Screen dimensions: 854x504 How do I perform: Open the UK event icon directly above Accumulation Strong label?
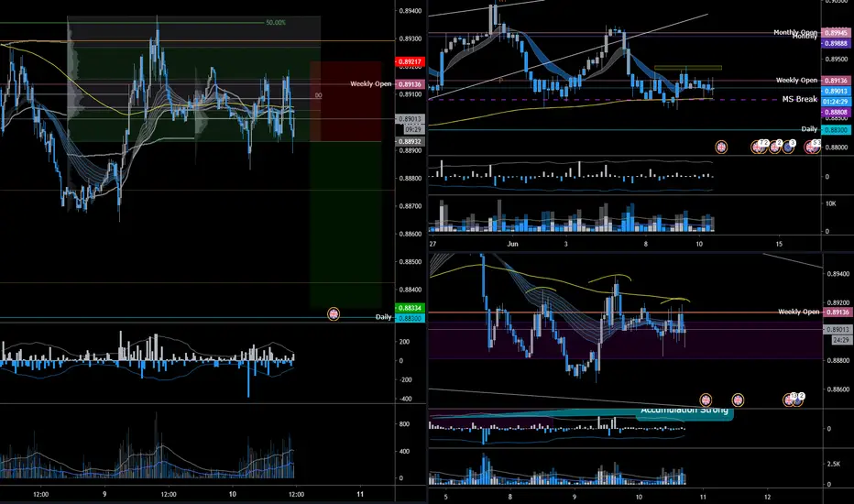[x=706, y=400]
